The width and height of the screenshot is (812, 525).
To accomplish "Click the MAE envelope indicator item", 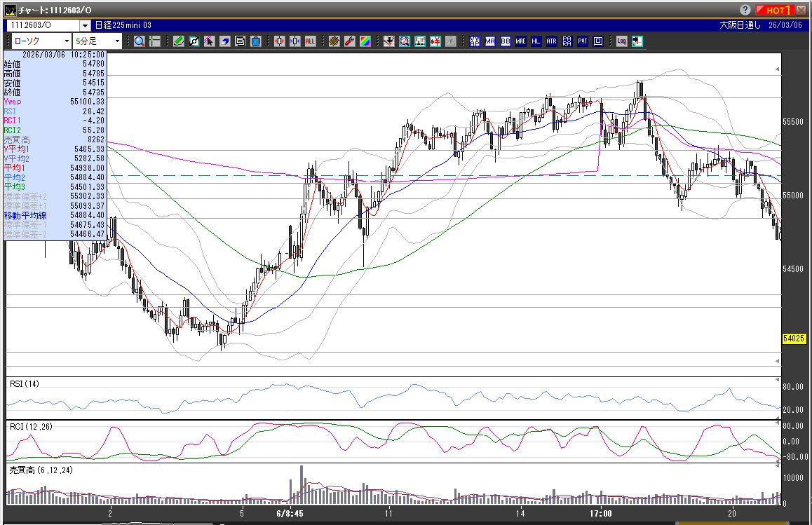I will click(520, 41).
